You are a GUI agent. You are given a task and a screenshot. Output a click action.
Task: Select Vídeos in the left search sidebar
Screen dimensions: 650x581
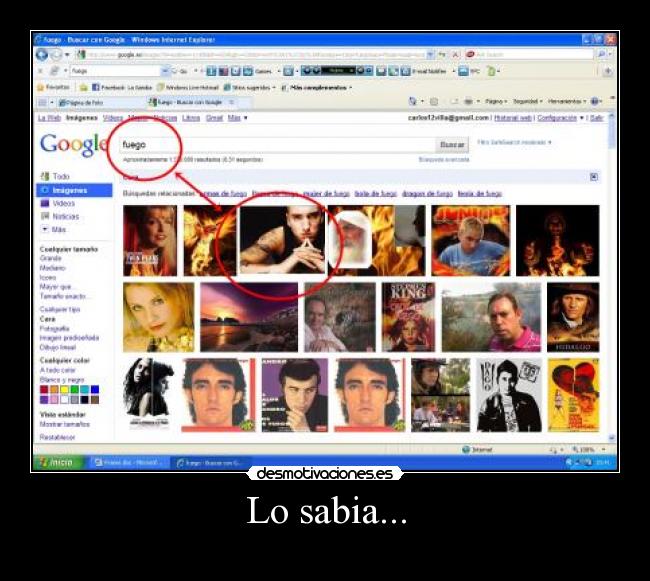coord(63,203)
